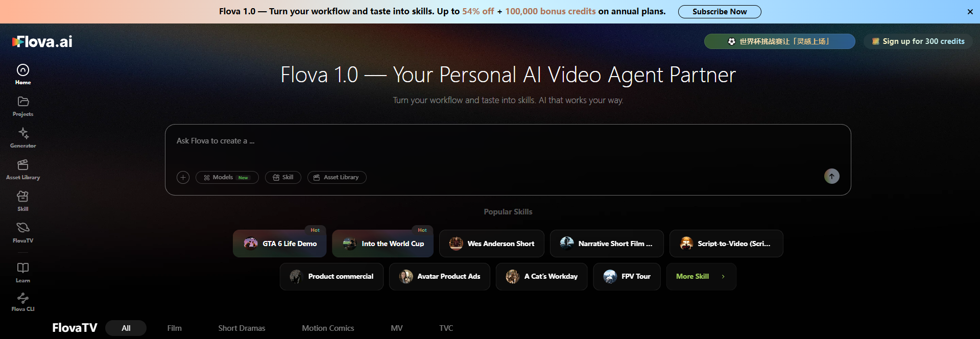Screen dimensions: 980x339
Task: Select the A Cat's Workday skill
Action: pyautogui.click(x=541, y=276)
